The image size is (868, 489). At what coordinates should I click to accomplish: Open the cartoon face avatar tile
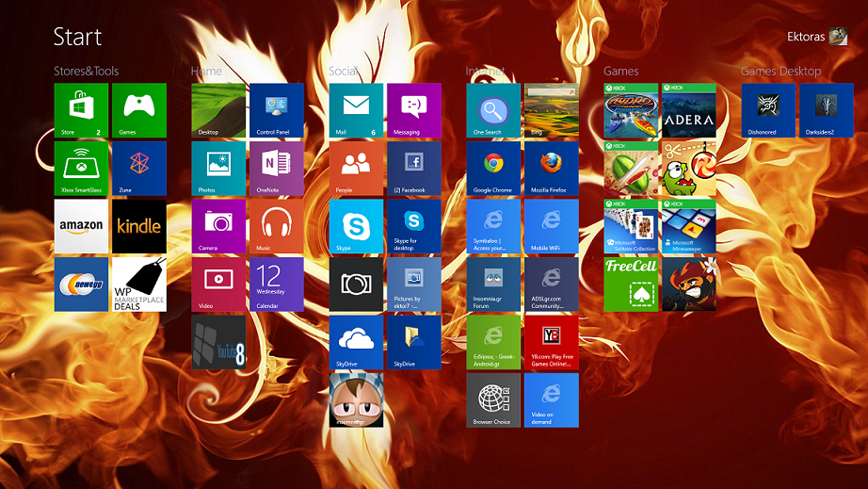point(356,399)
